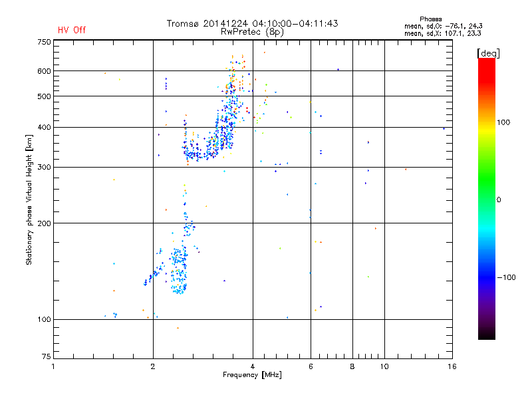Click the x-axis tick label "2"
The image size is (532, 399).
153,366
